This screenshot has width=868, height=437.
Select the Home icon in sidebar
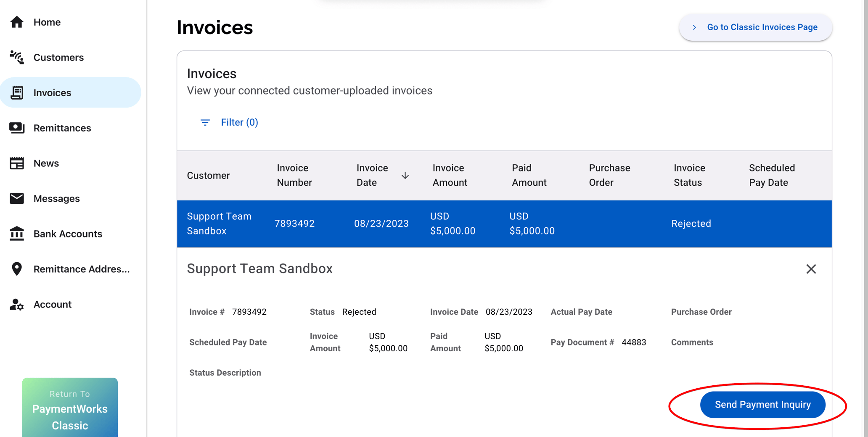pos(17,22)
